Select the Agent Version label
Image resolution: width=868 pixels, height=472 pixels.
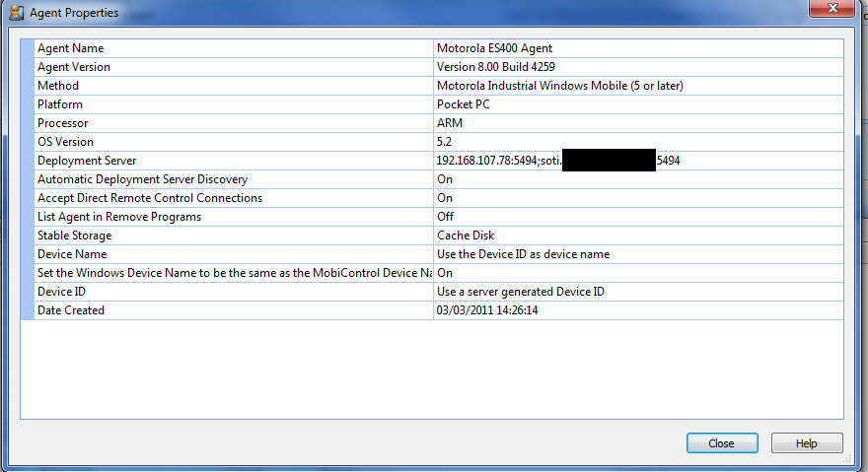(x=74, y=67)
